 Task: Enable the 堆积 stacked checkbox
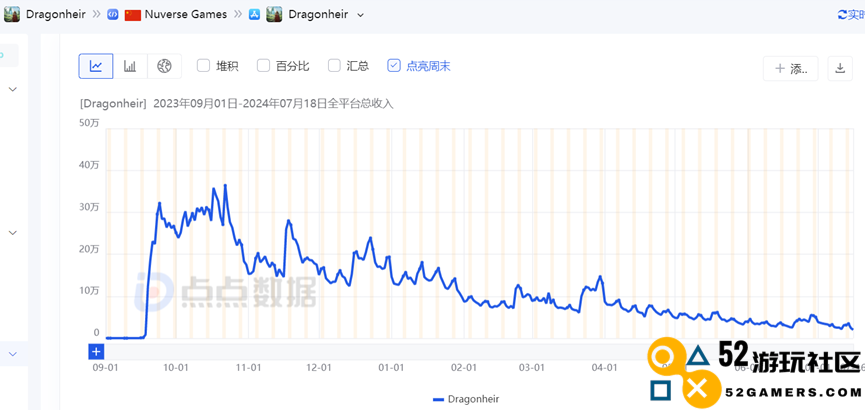(204, 66)
